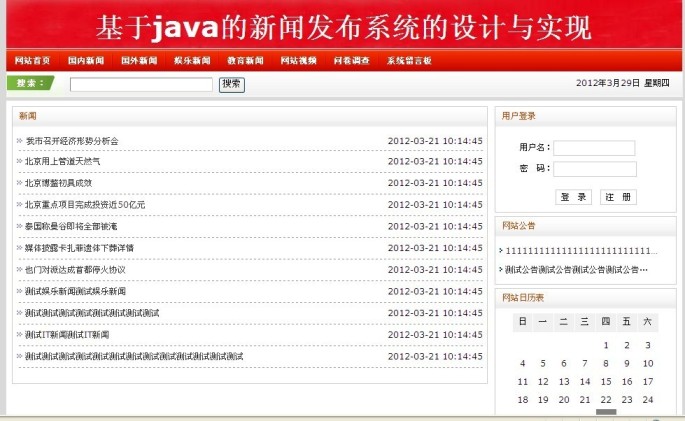Click the 密码 password field
The height and width of the screenshot is (421, 685).
point(594,169)
